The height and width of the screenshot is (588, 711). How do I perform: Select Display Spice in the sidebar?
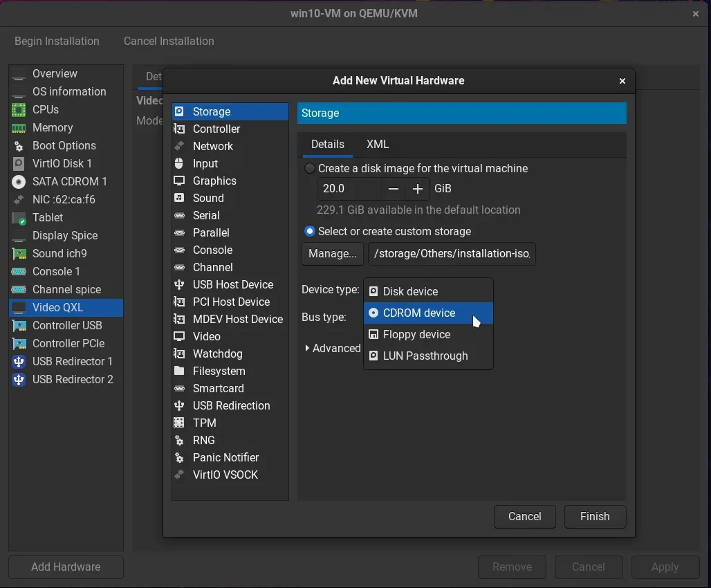click(x=66, y=235)
